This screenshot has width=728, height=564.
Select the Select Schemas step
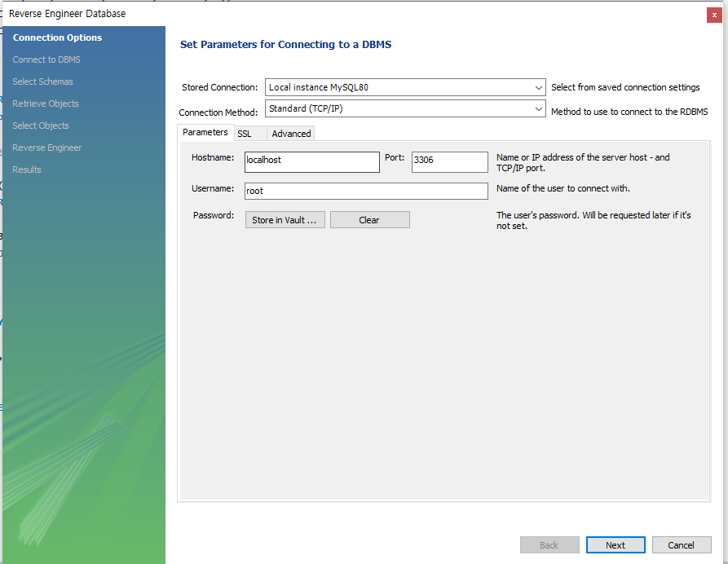[42, 82]
